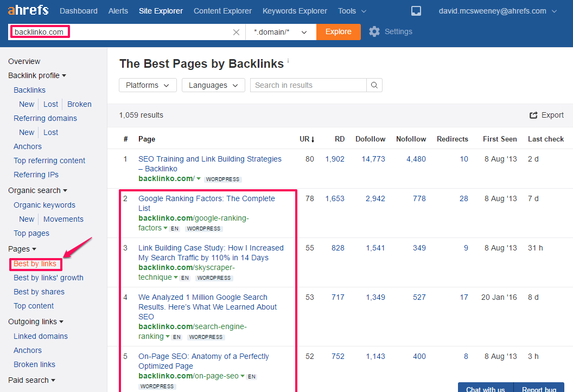Go to Dashboard

(x=79, y=11)
